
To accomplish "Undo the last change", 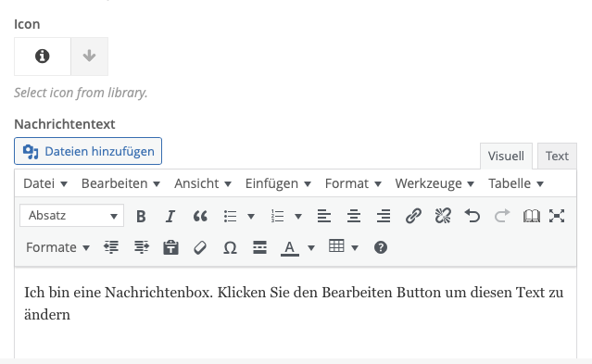I will coord(472,216).
